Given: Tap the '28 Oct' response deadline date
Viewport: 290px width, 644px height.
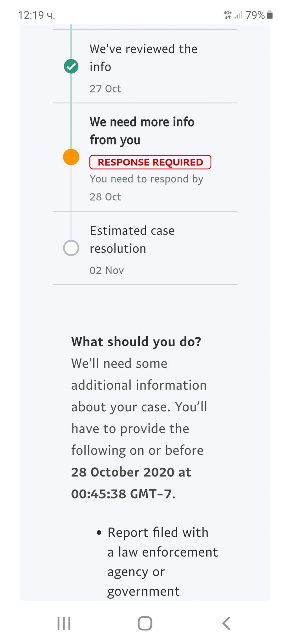Looking at the screenshot, I should point(105,197).
